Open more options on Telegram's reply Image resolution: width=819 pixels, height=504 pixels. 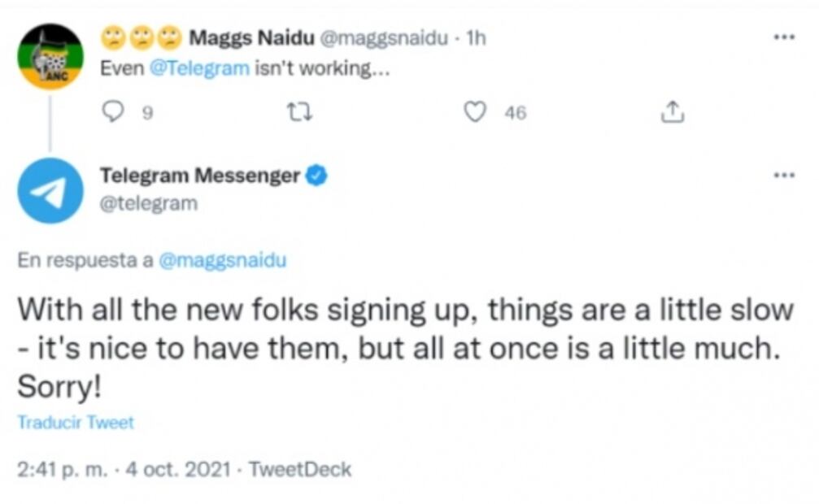point(784,175)
